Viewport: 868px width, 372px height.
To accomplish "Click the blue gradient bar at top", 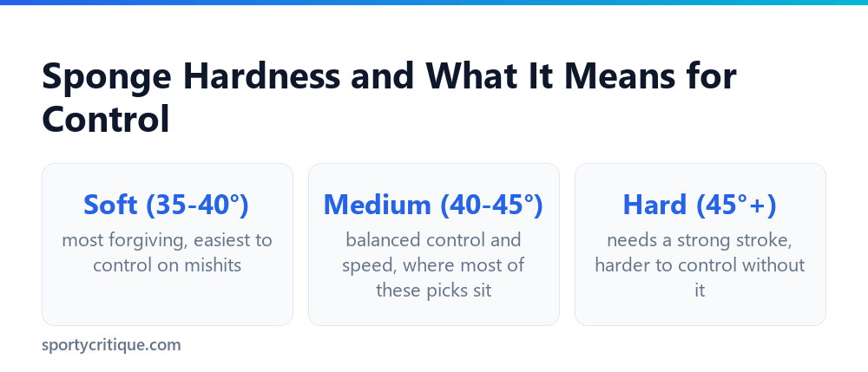I will click(434, 3).
